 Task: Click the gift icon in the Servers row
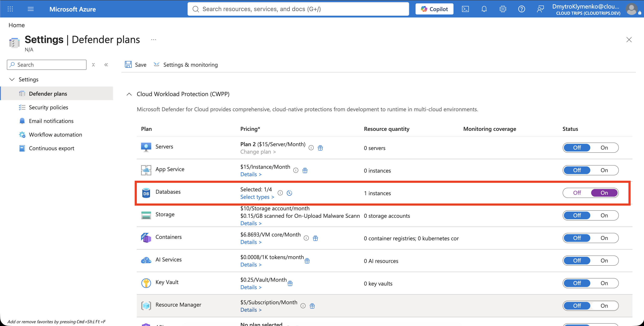tap(320, 148)
